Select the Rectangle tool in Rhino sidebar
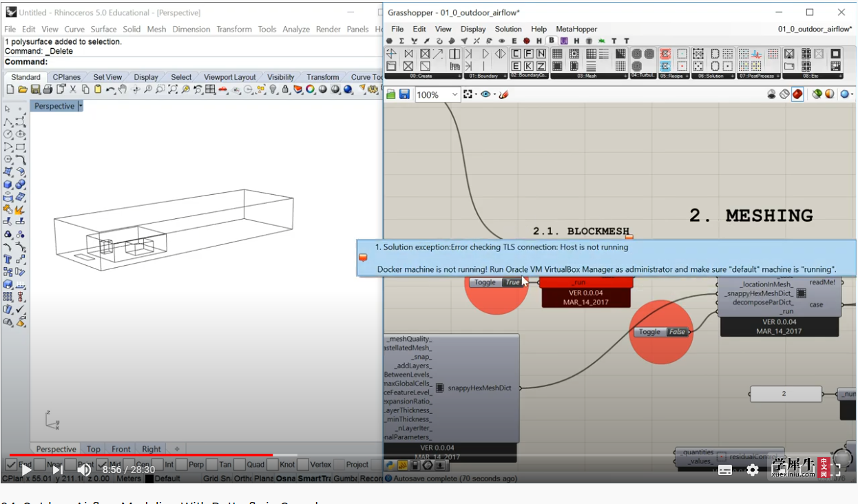The image size is (858, 504). pos(20,147)
